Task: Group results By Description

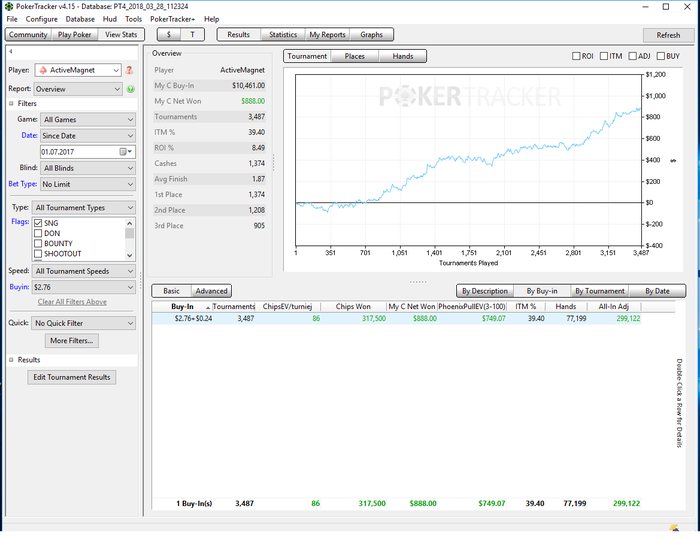Action: point(485,291)
